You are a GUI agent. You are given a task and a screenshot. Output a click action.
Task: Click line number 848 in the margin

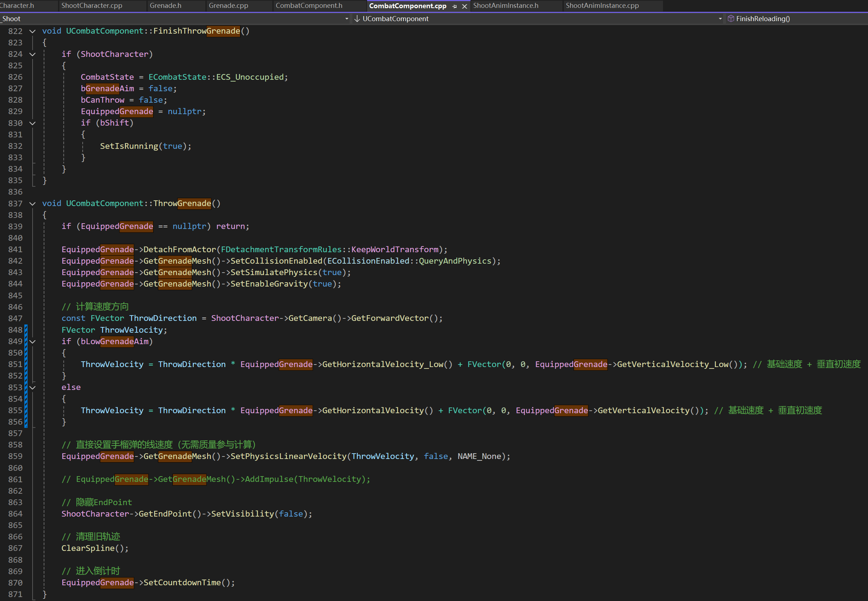[15, 330]
